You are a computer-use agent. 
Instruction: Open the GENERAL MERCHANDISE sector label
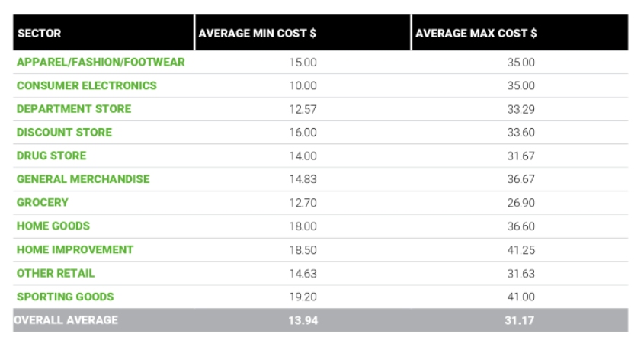[83, 179]
